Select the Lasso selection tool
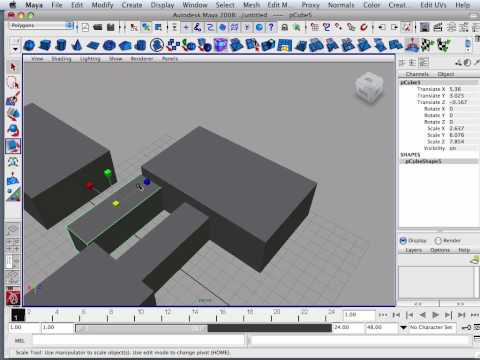 pos(13,83)
